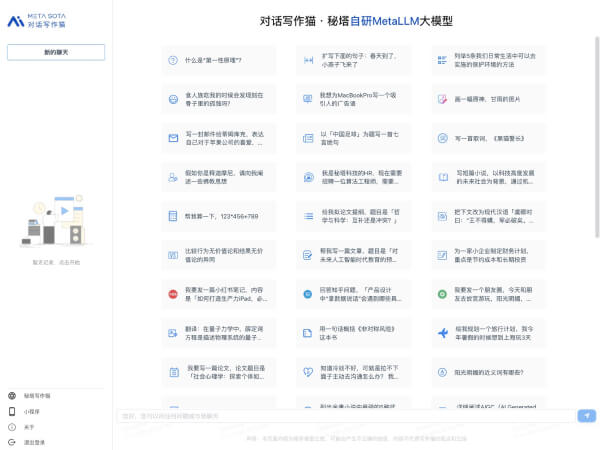This screenshot has width=600, height=450.
Task: Click the image icon beside 画一幅雨神
Action: [444, 99]
